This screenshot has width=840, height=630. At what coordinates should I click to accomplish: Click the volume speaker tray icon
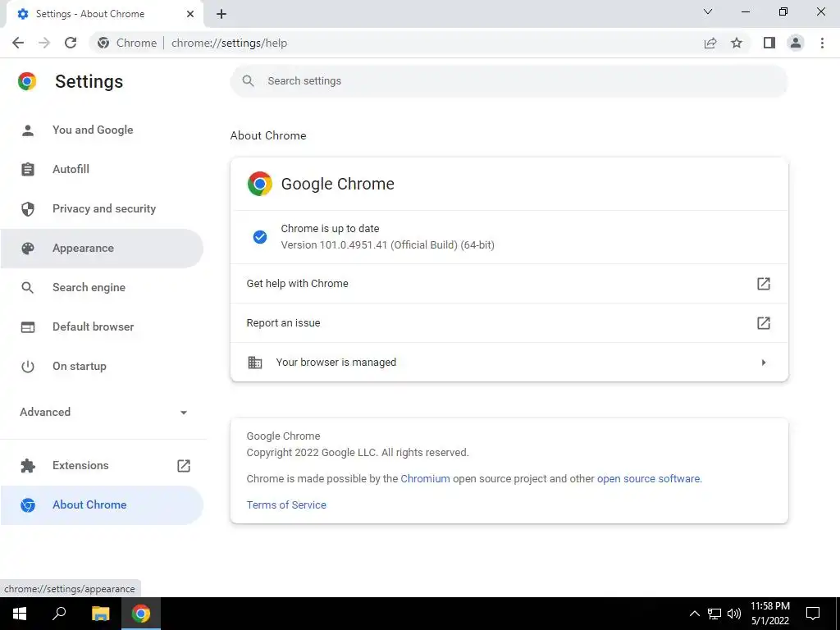734,614
